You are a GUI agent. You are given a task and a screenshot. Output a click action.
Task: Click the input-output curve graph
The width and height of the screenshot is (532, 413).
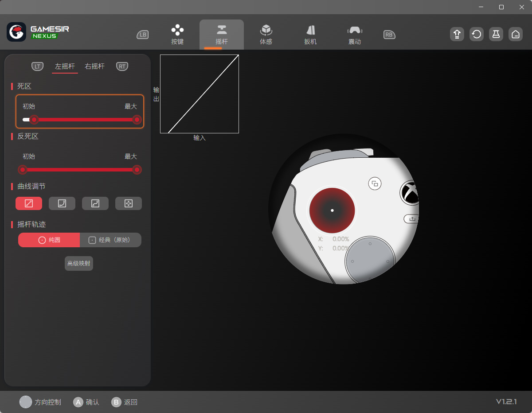coord(199,94)
